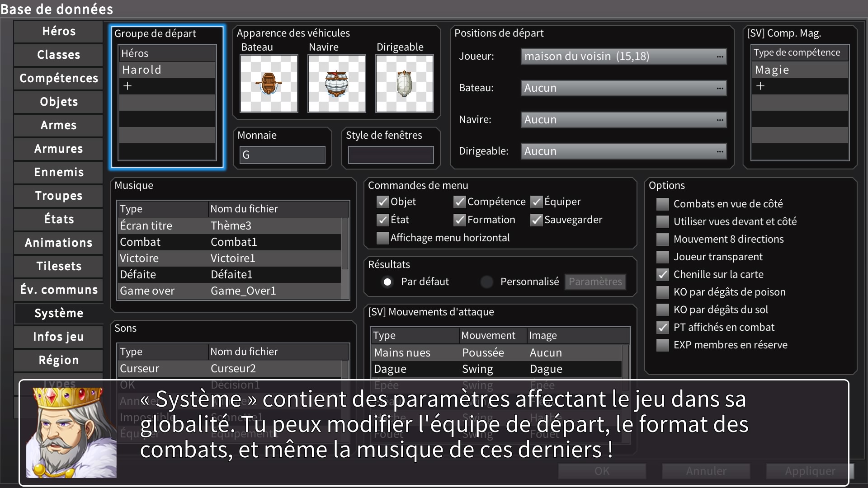Open the Armures database tab

coord(59,149)
